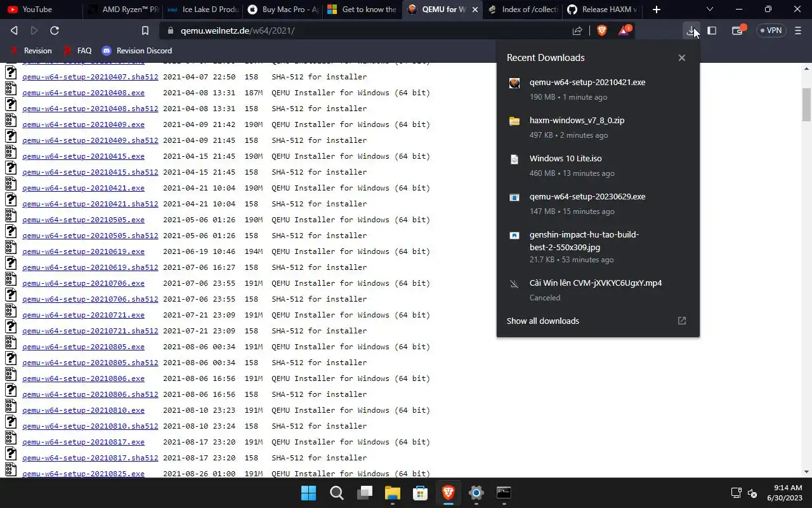This screenshot has height=508, width=812.
Task: Open qemu-w64-setup-20210409.exe link
Action: pos(83,124)
